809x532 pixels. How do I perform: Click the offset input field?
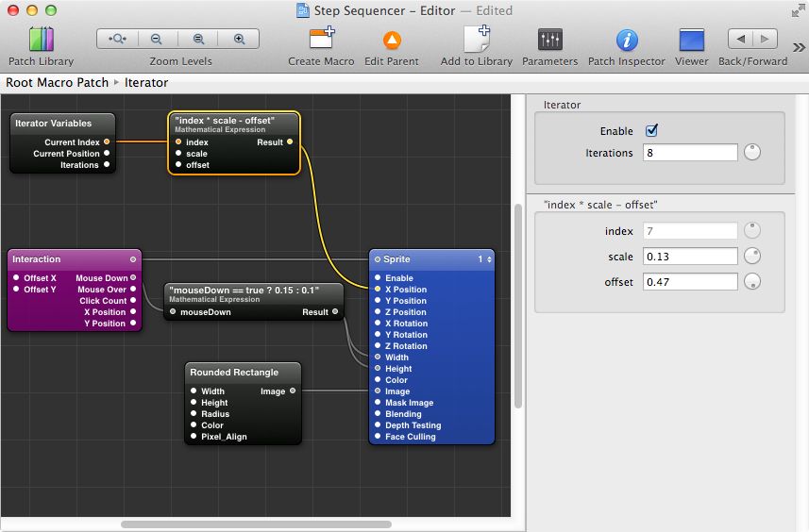coord(690,281)
